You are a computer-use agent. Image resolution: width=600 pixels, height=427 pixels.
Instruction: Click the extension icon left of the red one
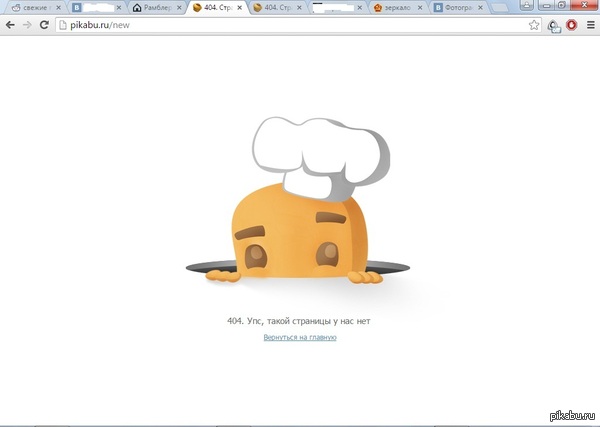tap(553, 24)
